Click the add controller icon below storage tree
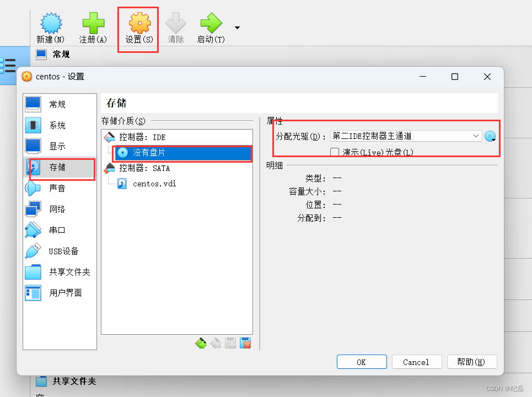 point(201,343)
